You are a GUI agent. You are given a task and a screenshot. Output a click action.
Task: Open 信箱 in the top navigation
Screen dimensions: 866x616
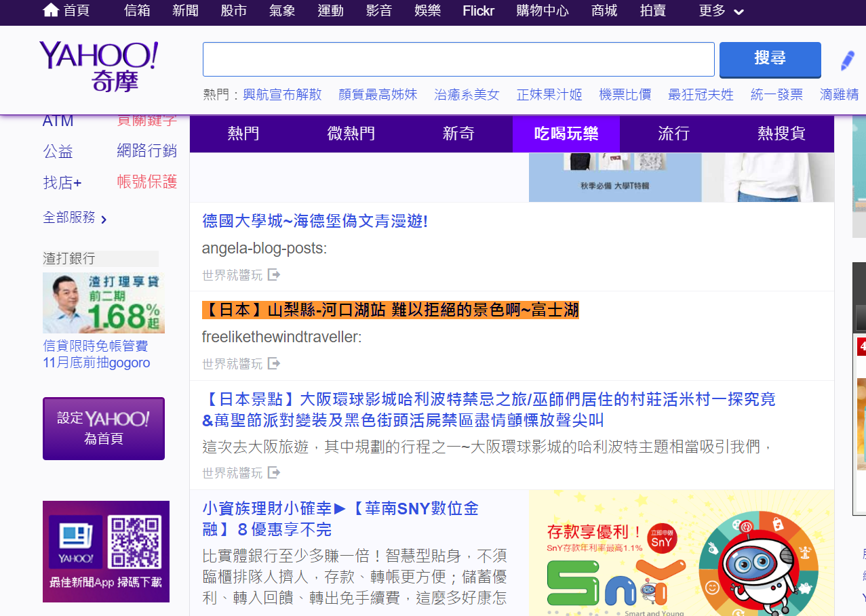click(138, 11)
